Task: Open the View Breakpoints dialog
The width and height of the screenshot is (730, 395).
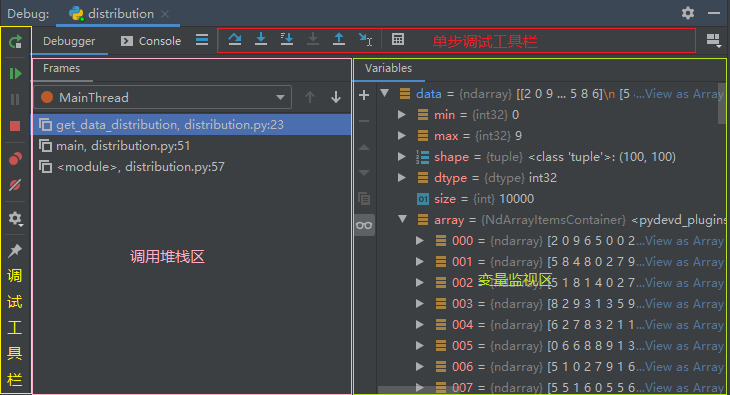Action: (x=15, y=159)
